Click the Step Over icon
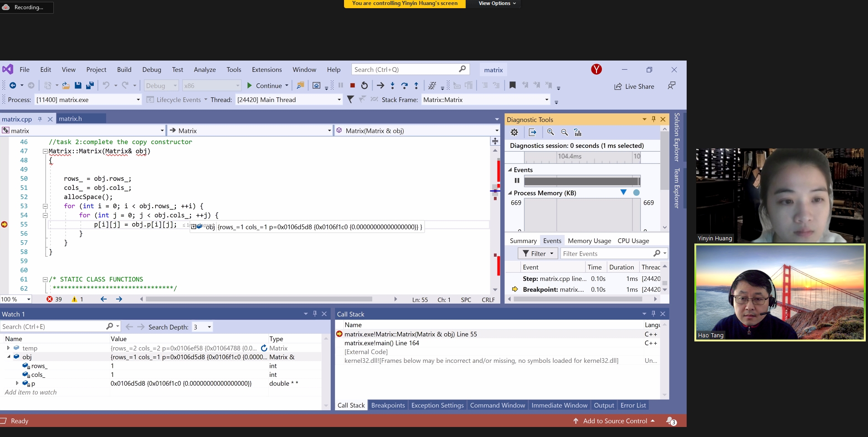The height and width of the screenshot is (437, 868). pyautogui.click(x=404, y=86)
